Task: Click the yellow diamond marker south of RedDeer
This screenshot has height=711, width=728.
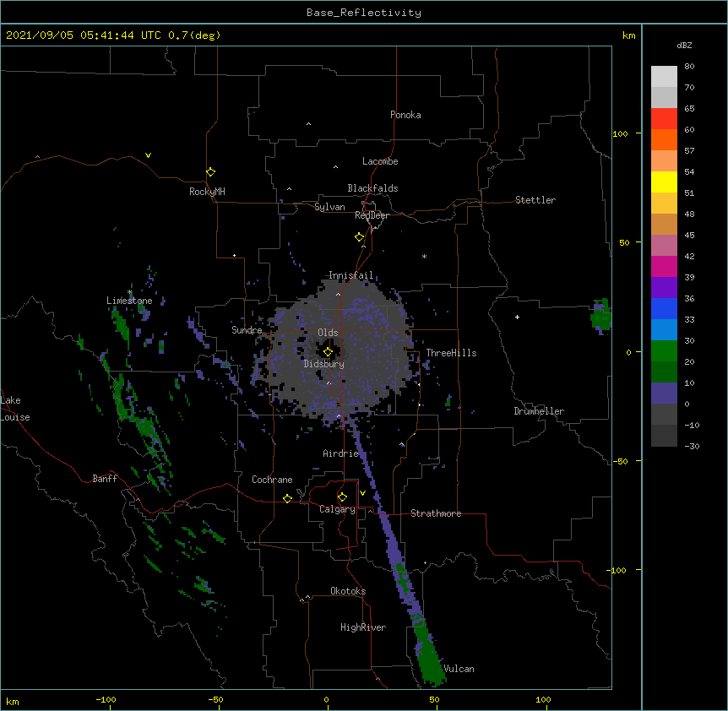Action: point(360,237)
